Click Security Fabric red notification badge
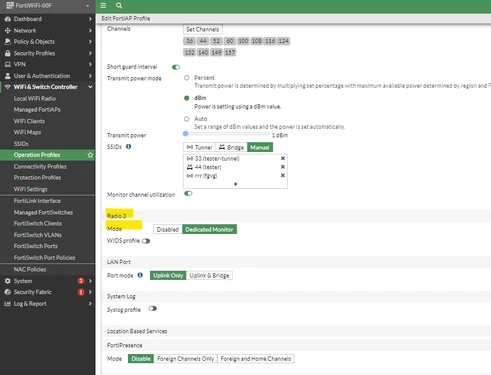491x375 pixels. [x=81, y=292]
